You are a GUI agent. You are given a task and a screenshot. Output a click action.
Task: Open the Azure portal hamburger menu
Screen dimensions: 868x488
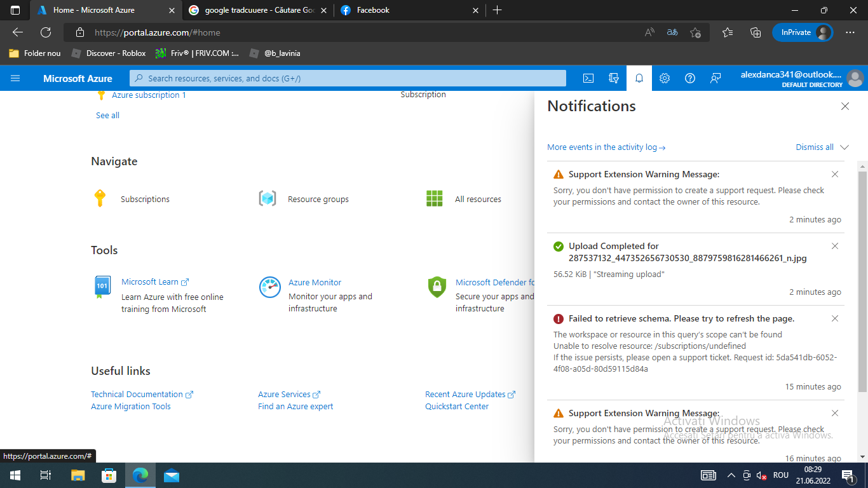pos(15,78)
